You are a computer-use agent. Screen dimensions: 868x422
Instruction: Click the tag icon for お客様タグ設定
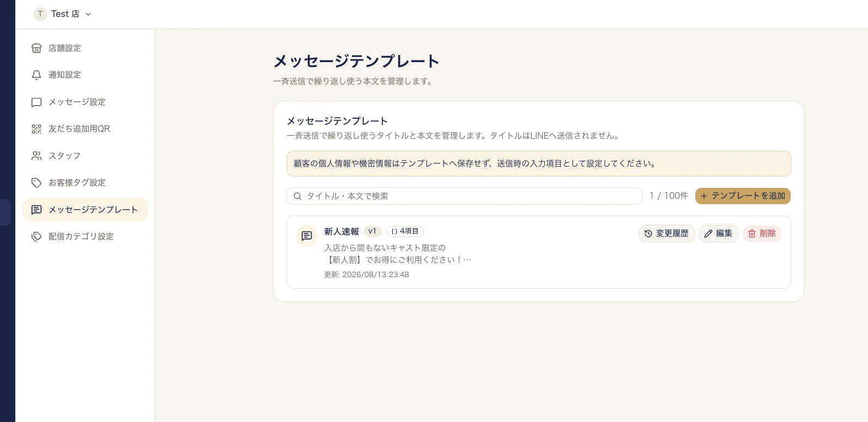37,182
